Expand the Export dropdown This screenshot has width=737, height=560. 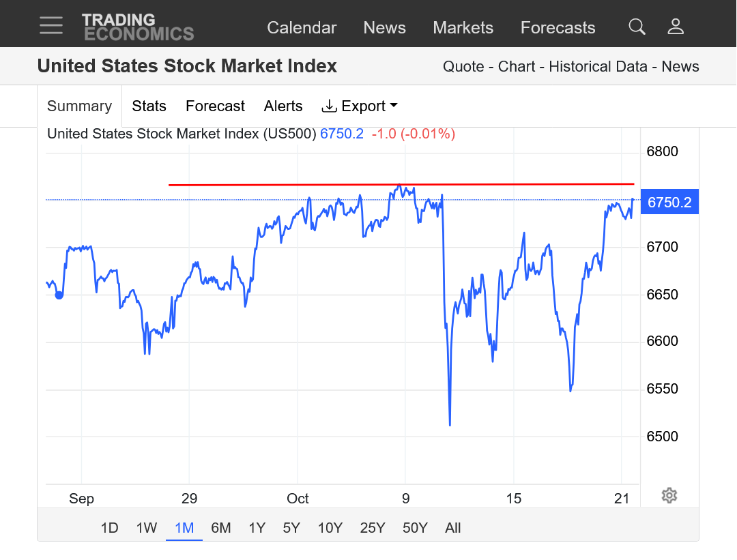tap(360, 106)
